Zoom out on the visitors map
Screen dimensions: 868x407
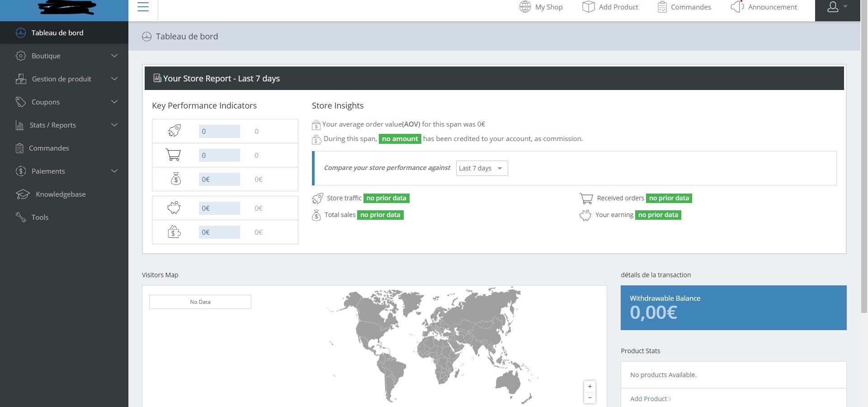pyautogui.click(x=590, y=398)
